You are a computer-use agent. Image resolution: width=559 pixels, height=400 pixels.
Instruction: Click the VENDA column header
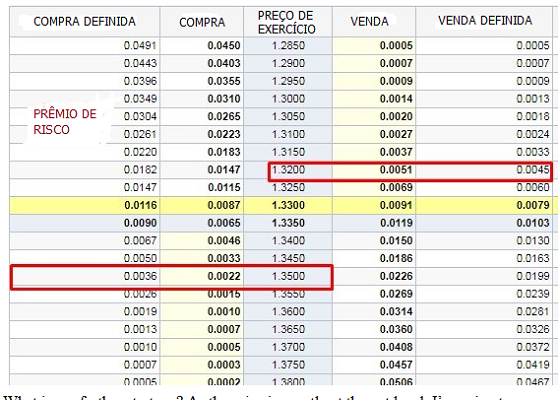(x=370, y=21)
